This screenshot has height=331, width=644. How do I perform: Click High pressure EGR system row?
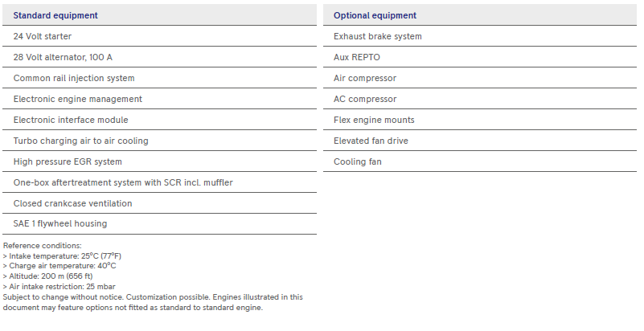pos(159,161)
